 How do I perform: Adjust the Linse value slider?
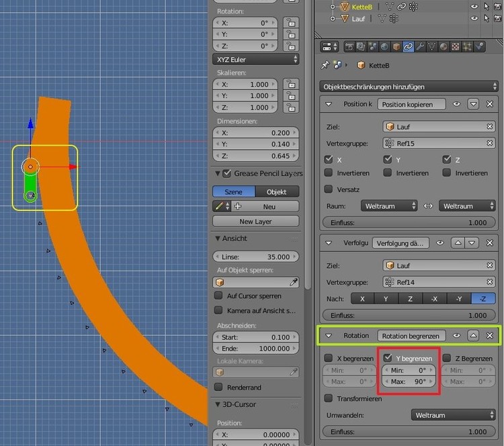tap(256, 257)
